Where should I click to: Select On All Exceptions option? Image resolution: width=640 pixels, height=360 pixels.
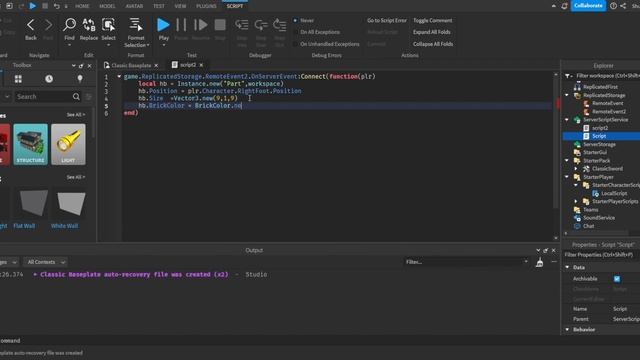coord(316,32)
